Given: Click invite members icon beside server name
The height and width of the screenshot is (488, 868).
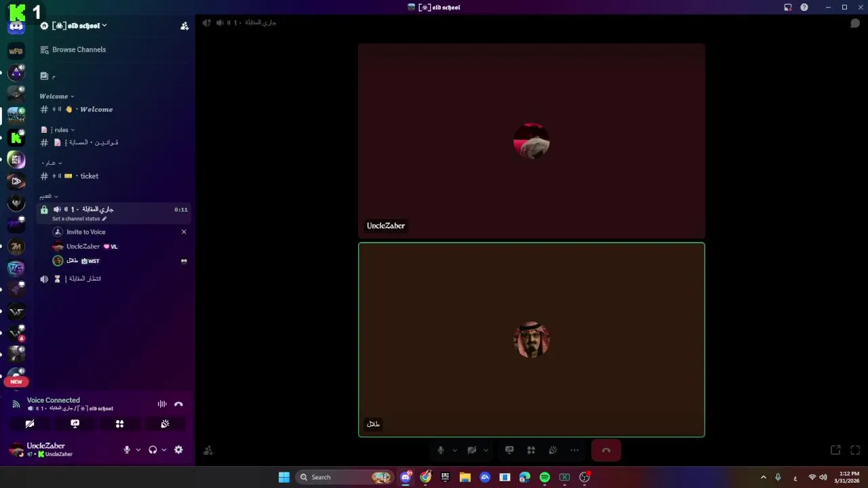Looking at the screenshot, I should tap(184, 26).
